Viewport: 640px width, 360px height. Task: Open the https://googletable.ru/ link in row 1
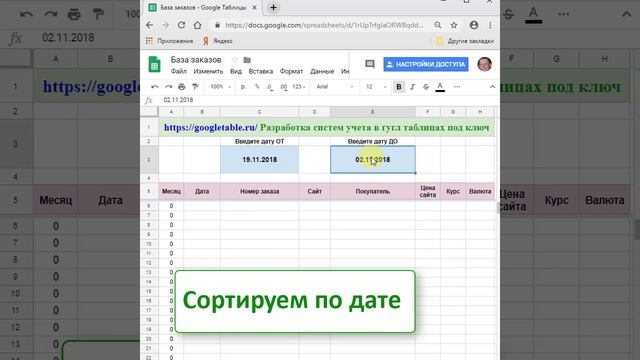pyautogui.click(x=210, y=127)
